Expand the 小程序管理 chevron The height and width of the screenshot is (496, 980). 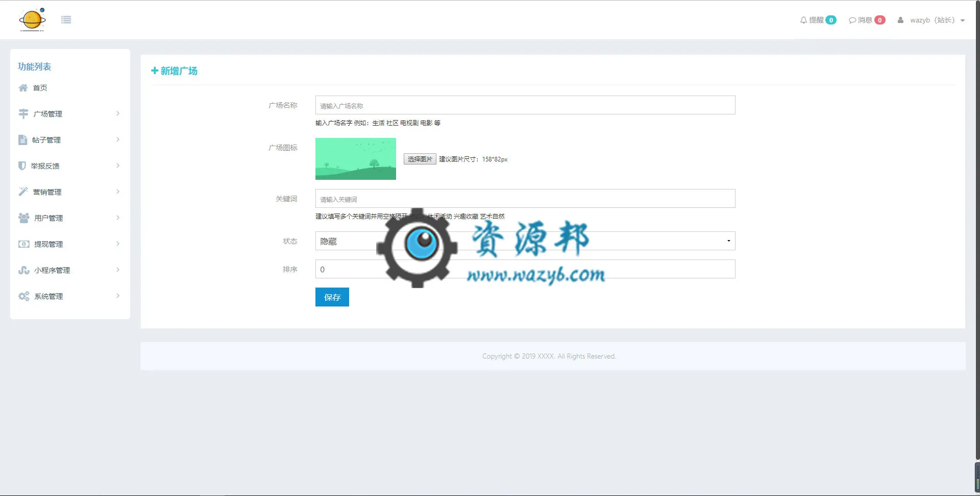pyautogui.click(x=118, y=270)
